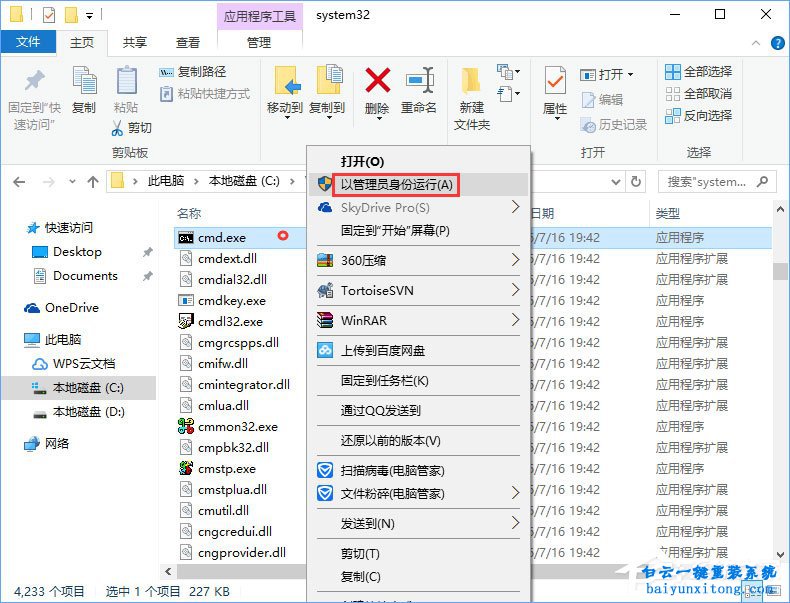Select 本地磁盘 (D:) in navigation pane
Viewport: 790px width, 603px height.
[x=88, y=412]
